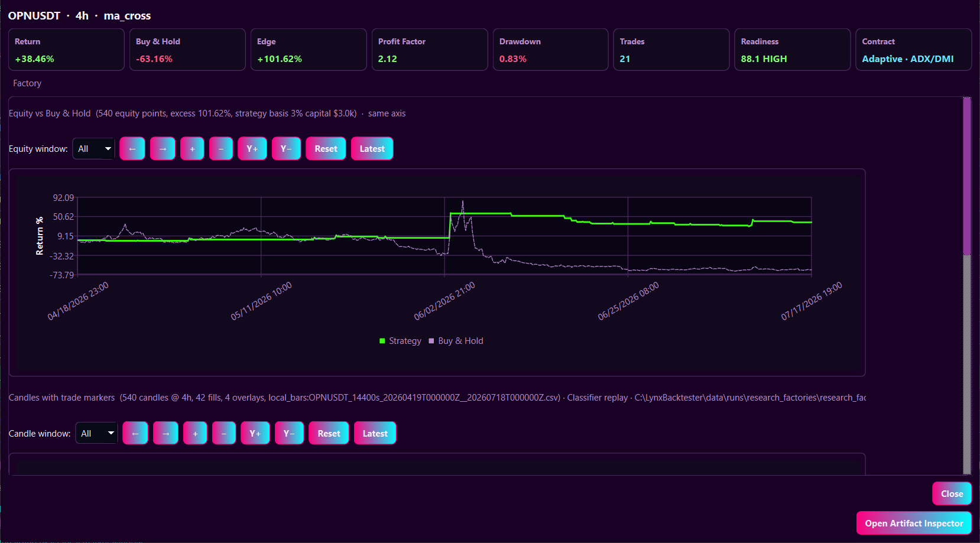
Task: Pan equity chart left with arrow button
Action: (132, 149)
